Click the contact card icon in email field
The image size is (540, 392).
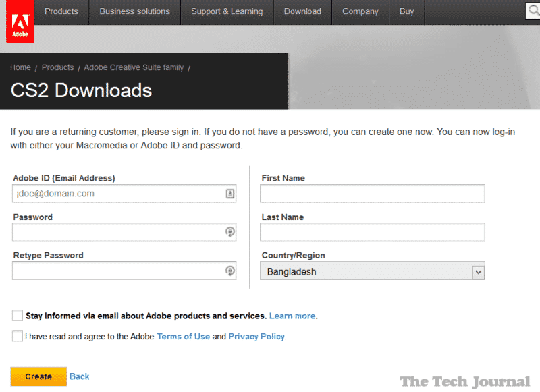230,194
